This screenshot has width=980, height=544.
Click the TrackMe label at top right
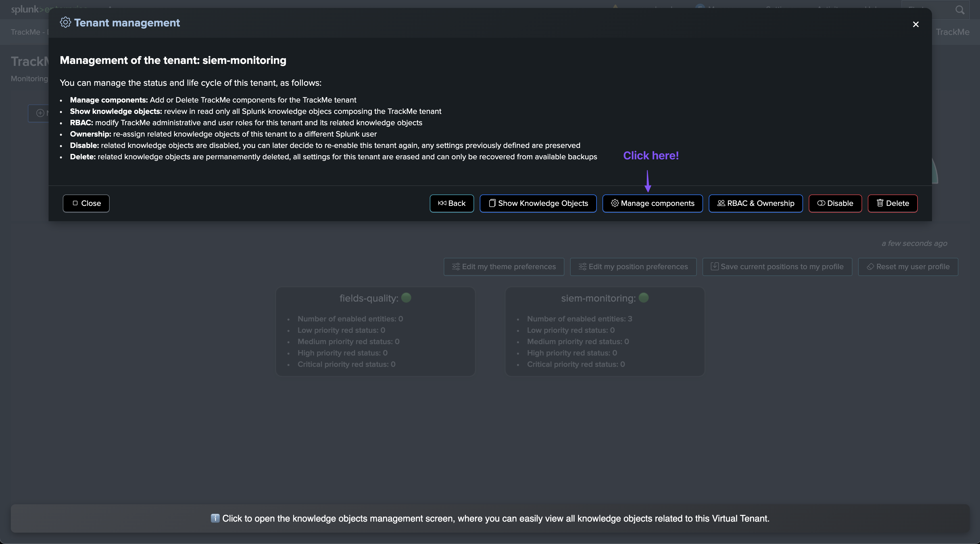(x=952, y=32)
